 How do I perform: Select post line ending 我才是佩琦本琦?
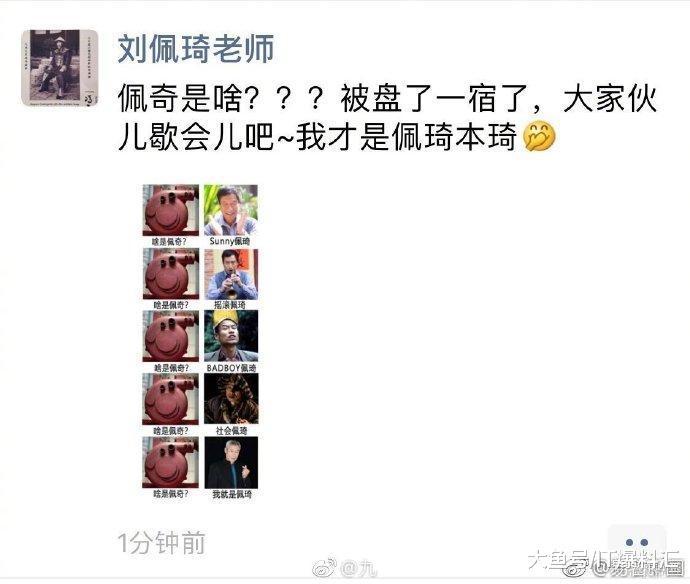click(x=317, y=137)
